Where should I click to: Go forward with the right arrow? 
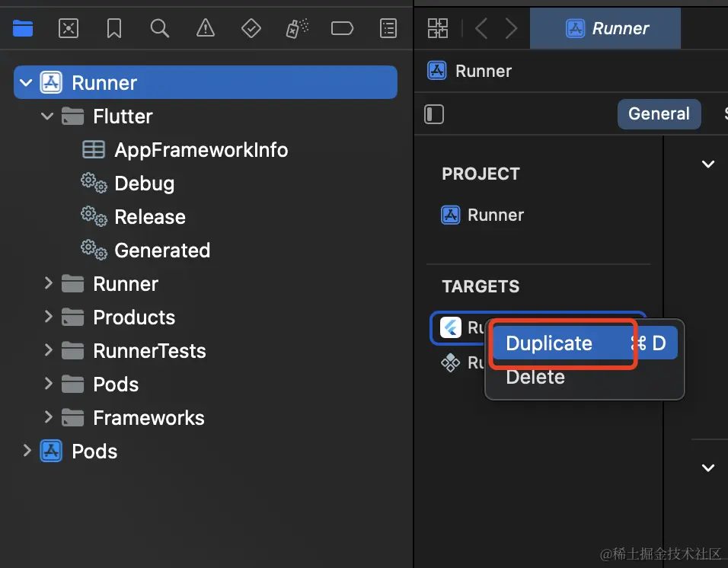[511, 28]
